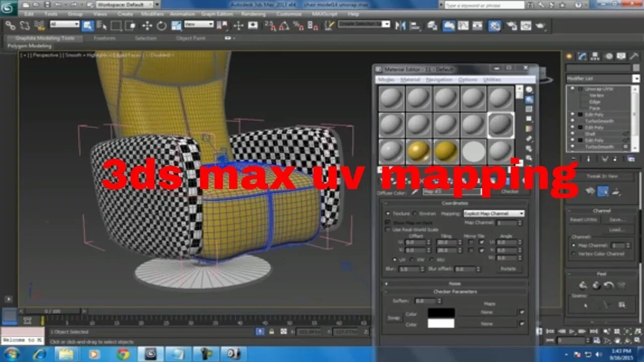Click the Mirror tool icon

coord(400,25)
